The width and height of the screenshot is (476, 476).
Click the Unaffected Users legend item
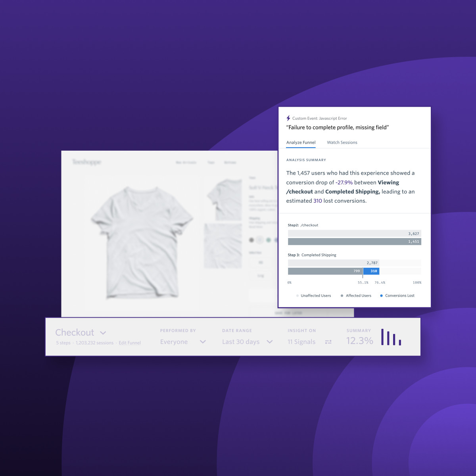click(313, 296)
